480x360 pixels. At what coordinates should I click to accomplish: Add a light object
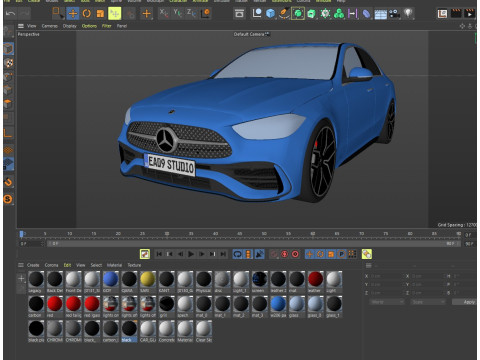point(408,13)
